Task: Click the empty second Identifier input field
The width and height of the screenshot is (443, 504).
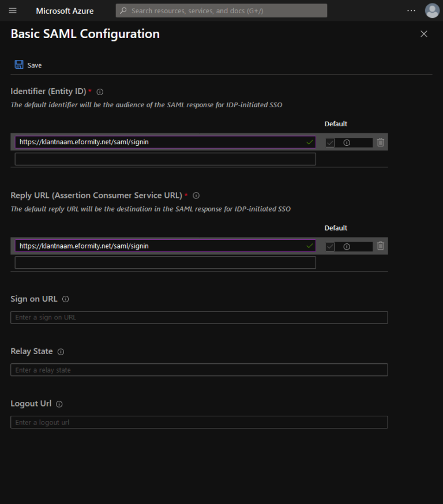Action: click(x=166, y=159)
